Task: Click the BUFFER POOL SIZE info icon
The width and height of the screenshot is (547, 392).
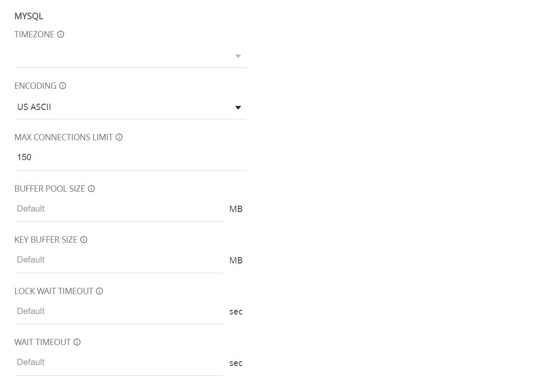Action: [91, 189]
